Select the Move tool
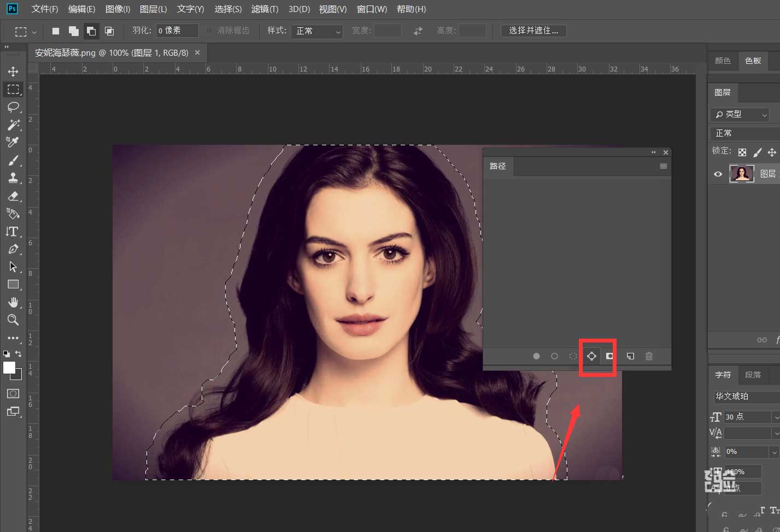 tap(13, 72)
